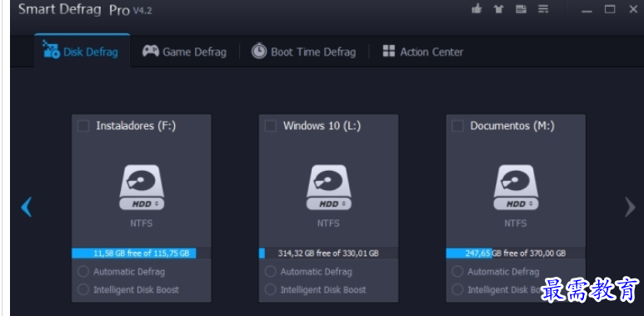Enable Intelligent Disk Boost for Windows 10 (L:)
Screen dimensions: 644x316
click(270, 289)
